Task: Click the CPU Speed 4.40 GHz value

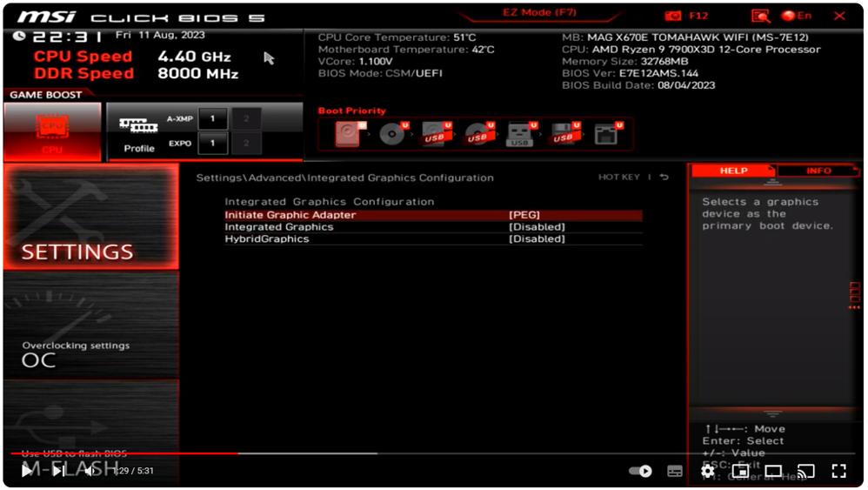Action: (x=194, y=57)
